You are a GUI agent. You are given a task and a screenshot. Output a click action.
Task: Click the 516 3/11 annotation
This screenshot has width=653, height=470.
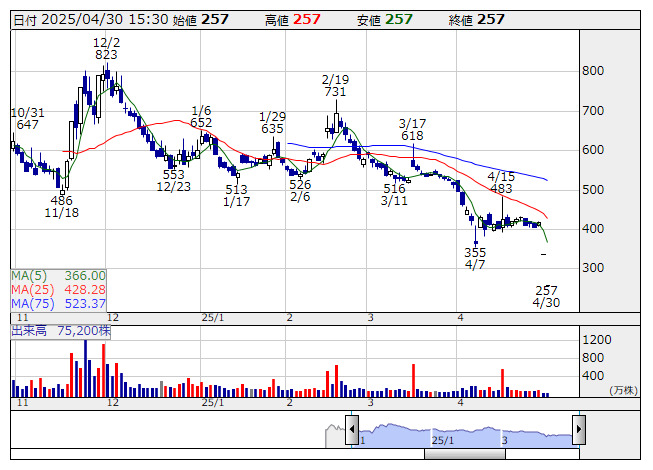(x=394, y=194)
